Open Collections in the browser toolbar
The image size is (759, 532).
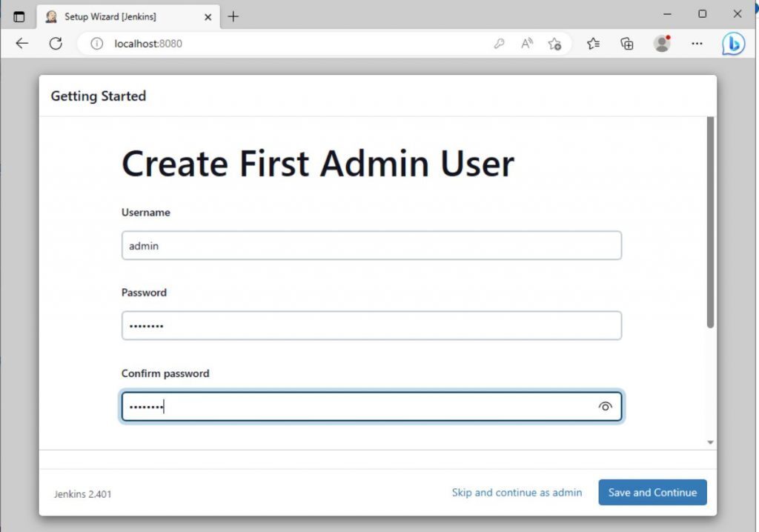626,44
